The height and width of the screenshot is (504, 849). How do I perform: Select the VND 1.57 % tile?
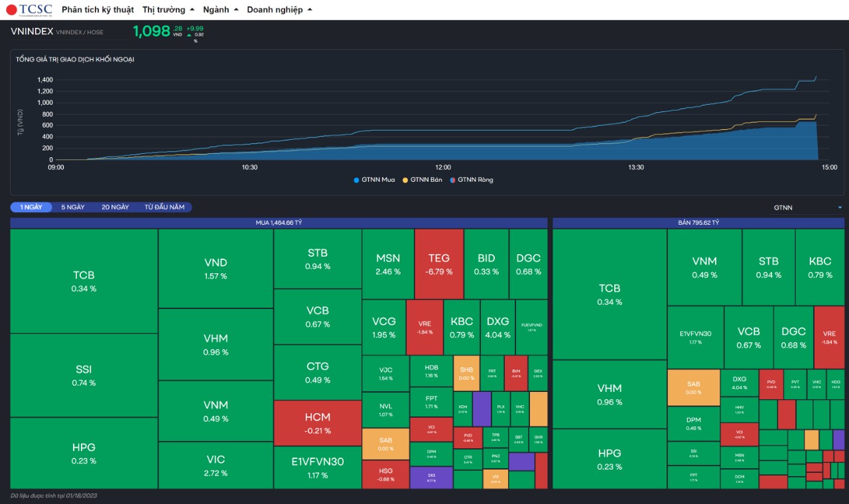[x=216, y=269]
